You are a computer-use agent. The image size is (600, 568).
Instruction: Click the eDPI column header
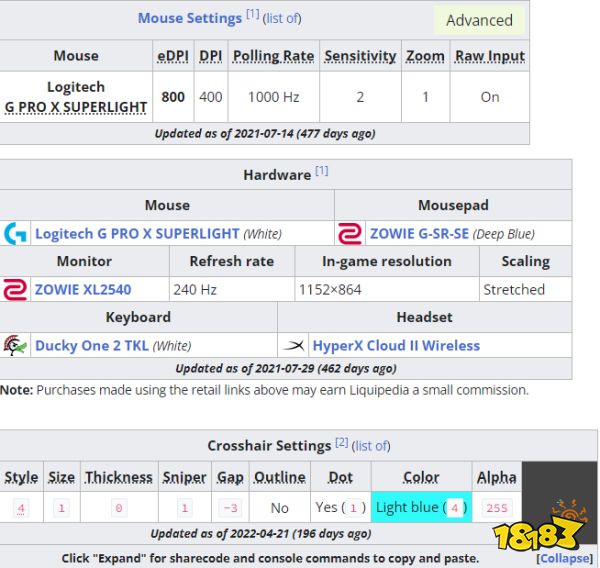[x=173, y=56]
